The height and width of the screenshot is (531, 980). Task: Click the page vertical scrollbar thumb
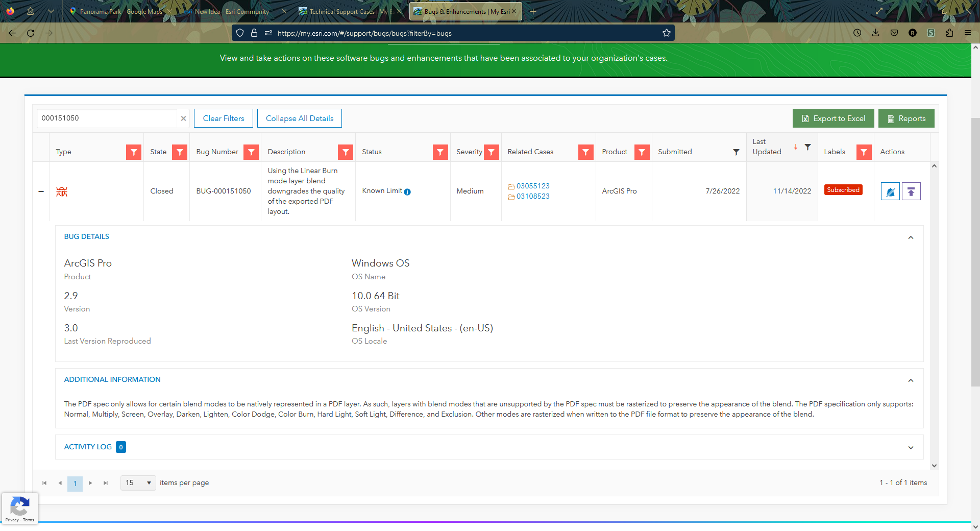[x=975, y=253]
